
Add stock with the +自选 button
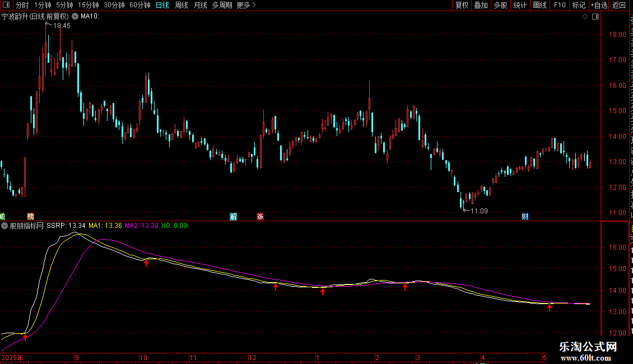click(x=599, y=5)
